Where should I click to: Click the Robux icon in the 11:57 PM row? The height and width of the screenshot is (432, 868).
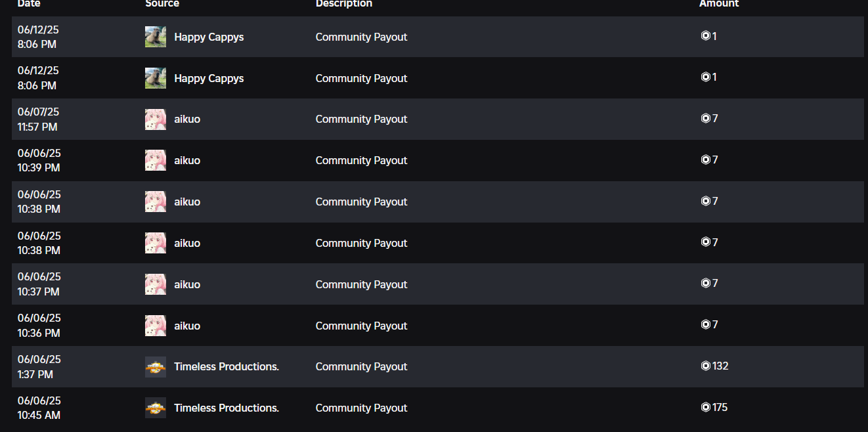point(706,118)
